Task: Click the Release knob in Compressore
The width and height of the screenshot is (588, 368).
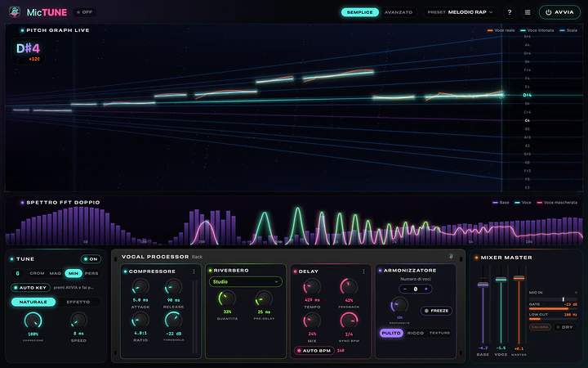Action: pyautogui.click(x=173, y=287)
